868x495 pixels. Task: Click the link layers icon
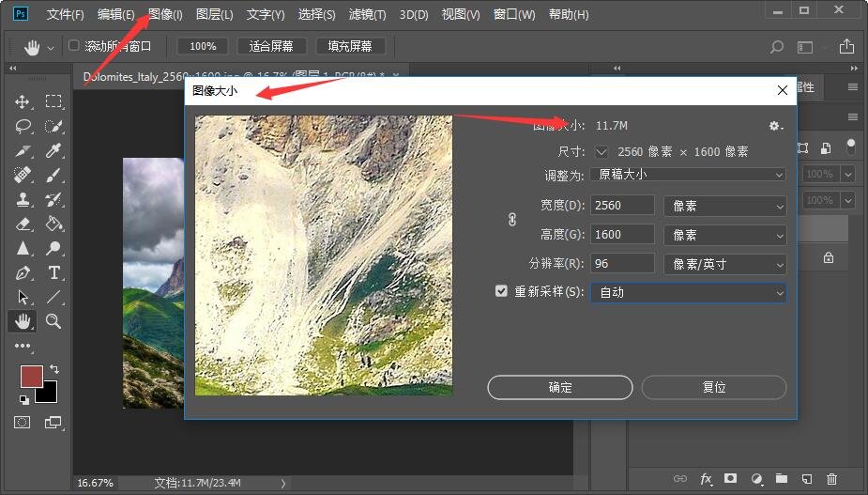pyautogui.click(x=679, y=479)
